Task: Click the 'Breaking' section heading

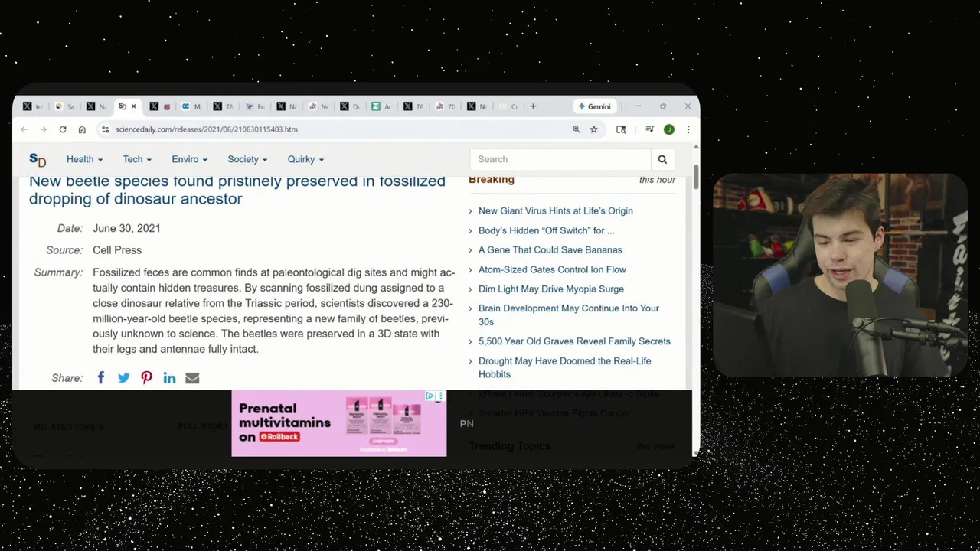Action: click(492, 179)
